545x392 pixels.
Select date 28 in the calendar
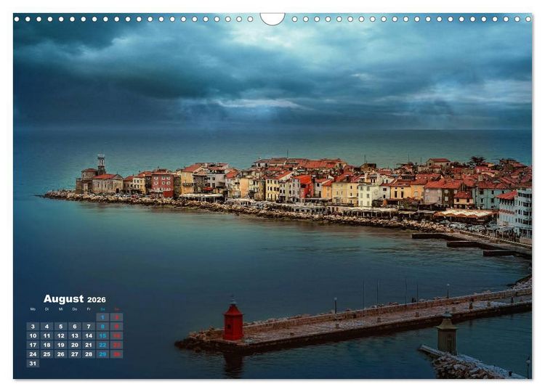tap(89, 354)
